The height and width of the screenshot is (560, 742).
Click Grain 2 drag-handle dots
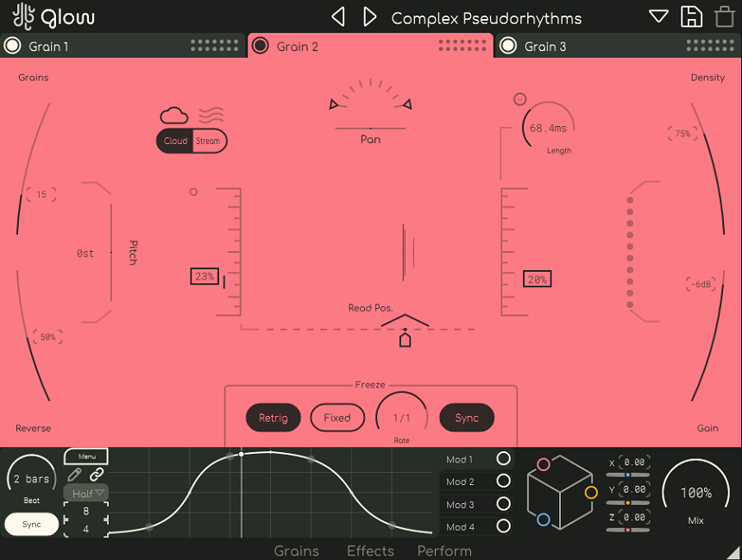tap(462, 46)
